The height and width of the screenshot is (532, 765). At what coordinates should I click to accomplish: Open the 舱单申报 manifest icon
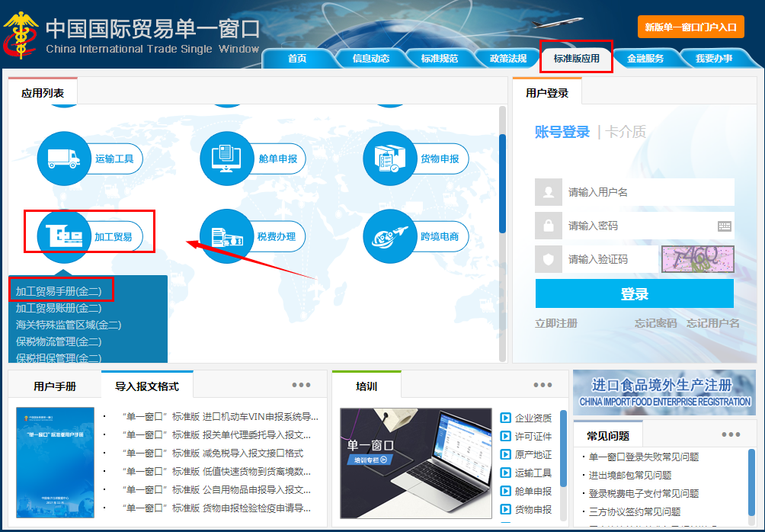pos(227,159)
